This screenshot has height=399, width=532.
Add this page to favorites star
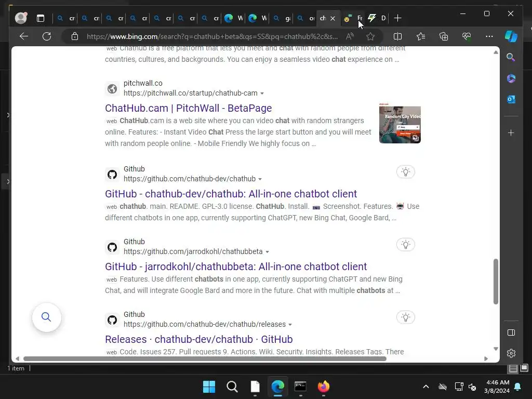pos(370,36)
